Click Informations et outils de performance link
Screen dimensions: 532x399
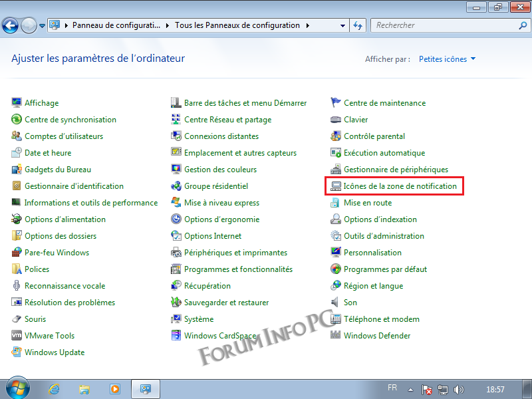point(91,203)
